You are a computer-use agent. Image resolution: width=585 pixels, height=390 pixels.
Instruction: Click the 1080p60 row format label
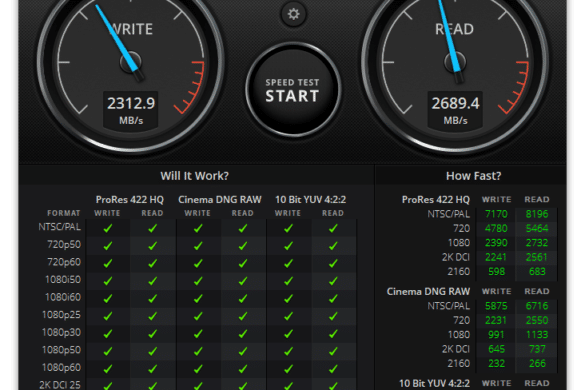click(x=61, y=367)
